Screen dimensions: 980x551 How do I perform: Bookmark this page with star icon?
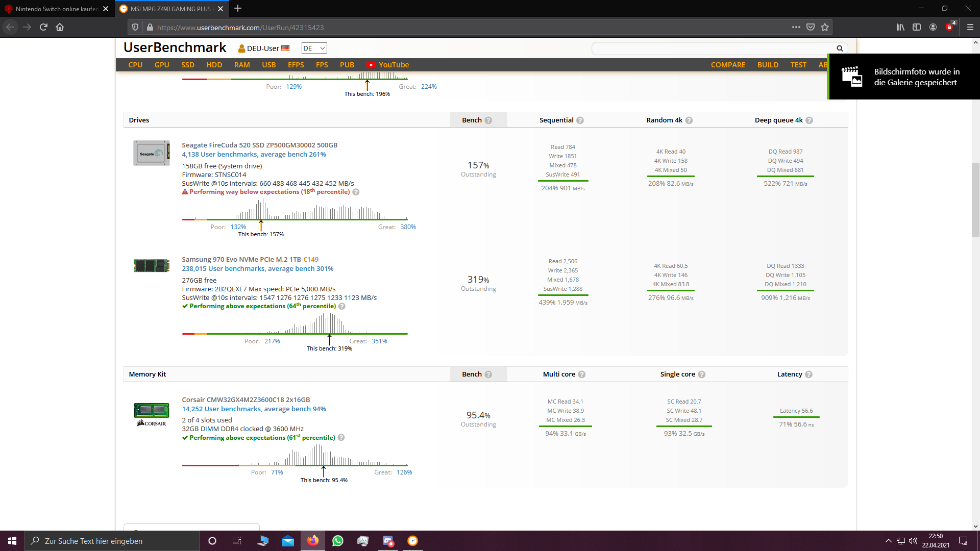[825, 28]
